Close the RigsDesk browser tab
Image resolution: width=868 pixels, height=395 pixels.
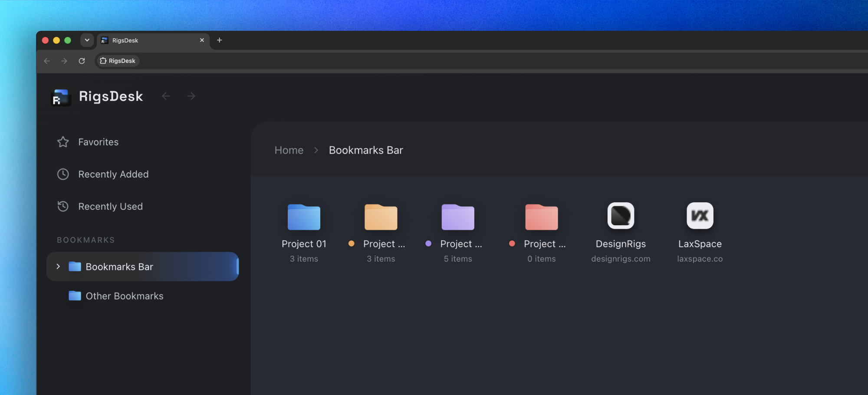click(x=202, y=40)
